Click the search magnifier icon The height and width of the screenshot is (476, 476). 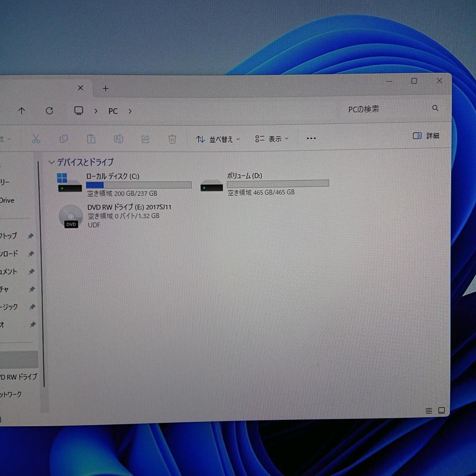(435, 108)
